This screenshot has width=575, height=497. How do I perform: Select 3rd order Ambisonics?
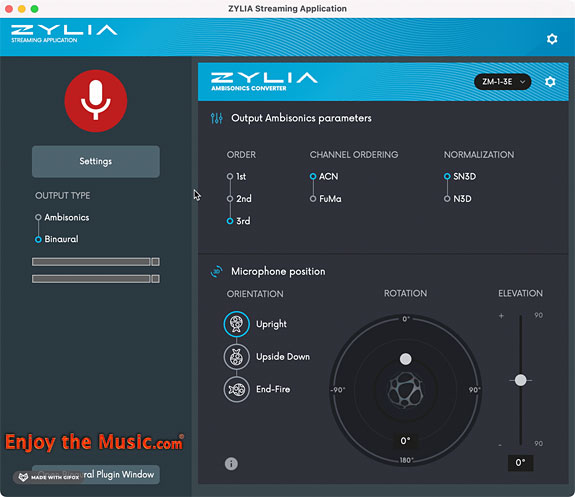click(x=238, y=221)
